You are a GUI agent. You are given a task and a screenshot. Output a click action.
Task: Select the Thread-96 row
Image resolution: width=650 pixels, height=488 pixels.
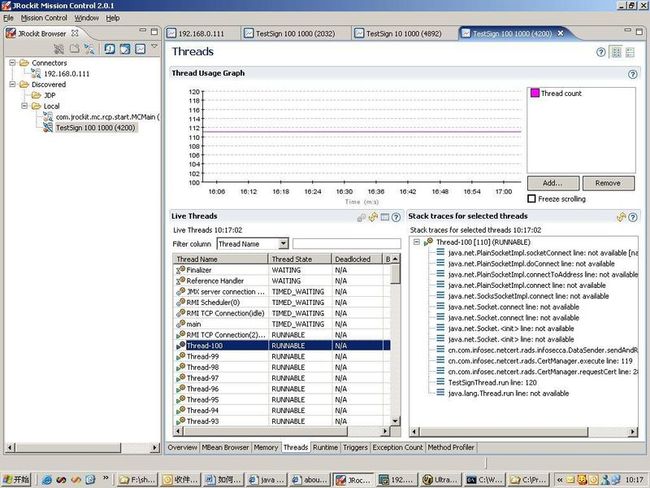[282, 388]
